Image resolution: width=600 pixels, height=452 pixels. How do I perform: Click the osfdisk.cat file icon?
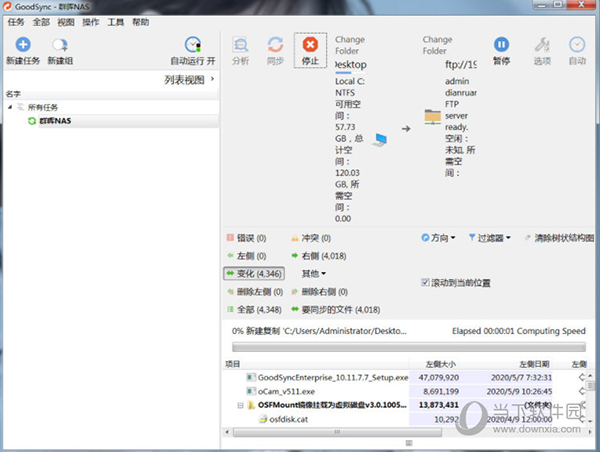tap(262, 419)
